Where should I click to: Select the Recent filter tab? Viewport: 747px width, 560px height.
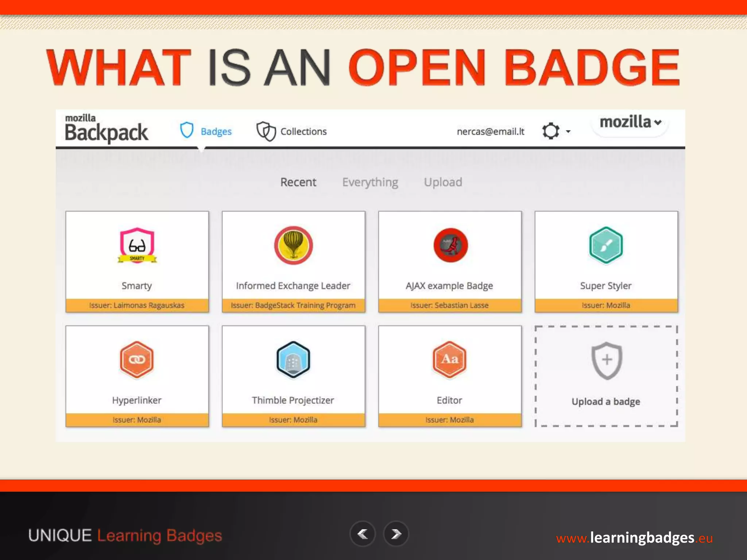(x=298, y=182)
